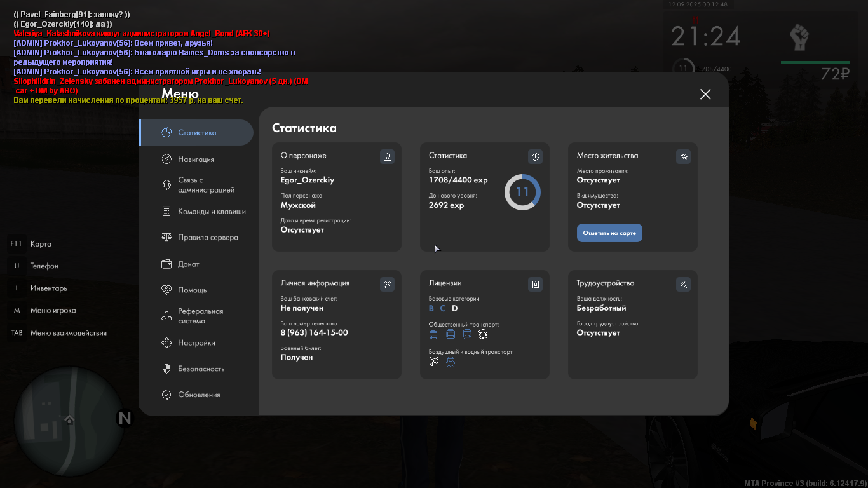Click the face icon in Личная информация card
868x488 pixels.
pyautogui.click(x=387, y=284)
